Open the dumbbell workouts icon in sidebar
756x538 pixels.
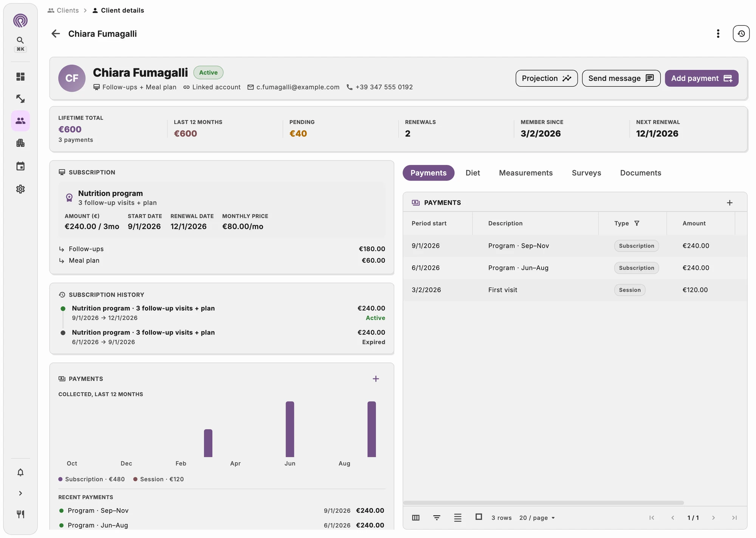click(20, 99)
